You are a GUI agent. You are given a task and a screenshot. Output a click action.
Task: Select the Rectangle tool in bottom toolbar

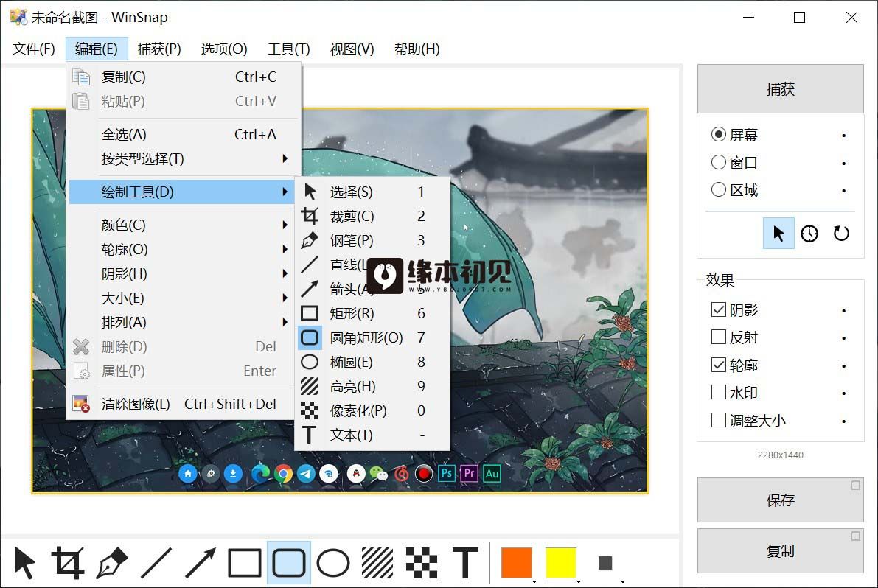pyautogui.click(x=245, y=563)
